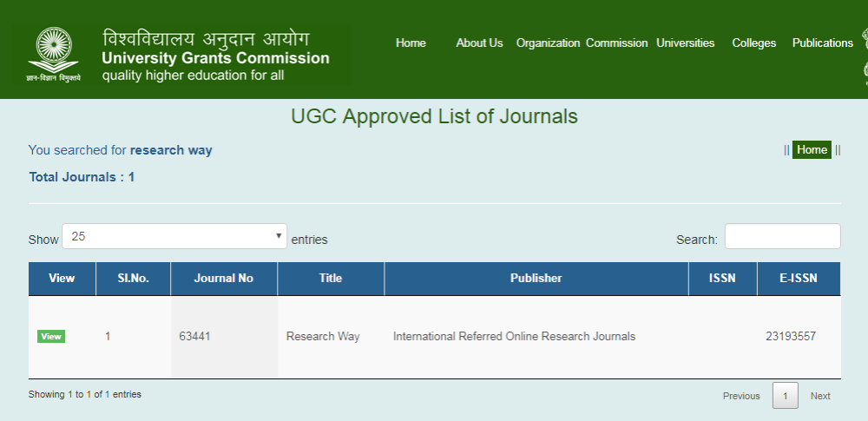Open the About Us menu

tap(479, 43)
